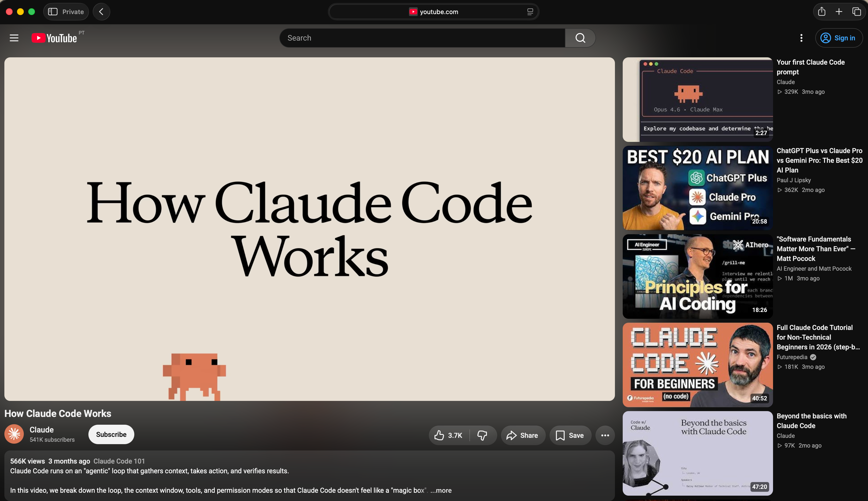Open the Claude channel avatar

click(14, 434)
